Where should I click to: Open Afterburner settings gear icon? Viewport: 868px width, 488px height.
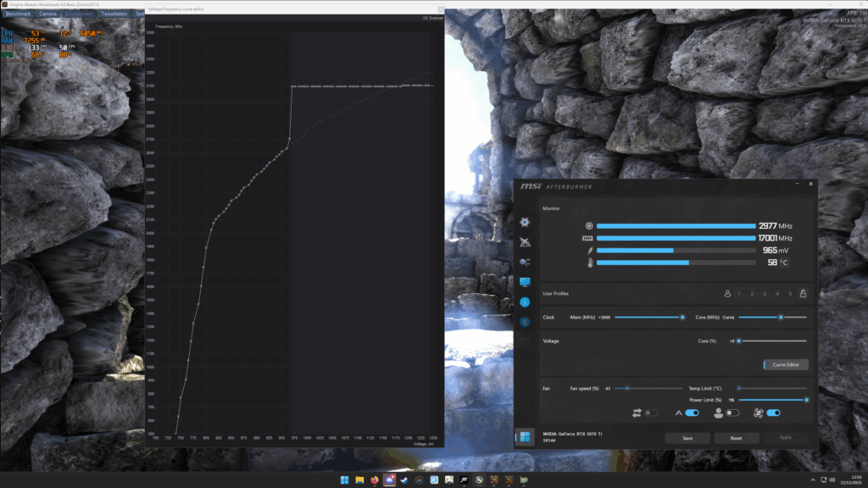coord(525,223)
